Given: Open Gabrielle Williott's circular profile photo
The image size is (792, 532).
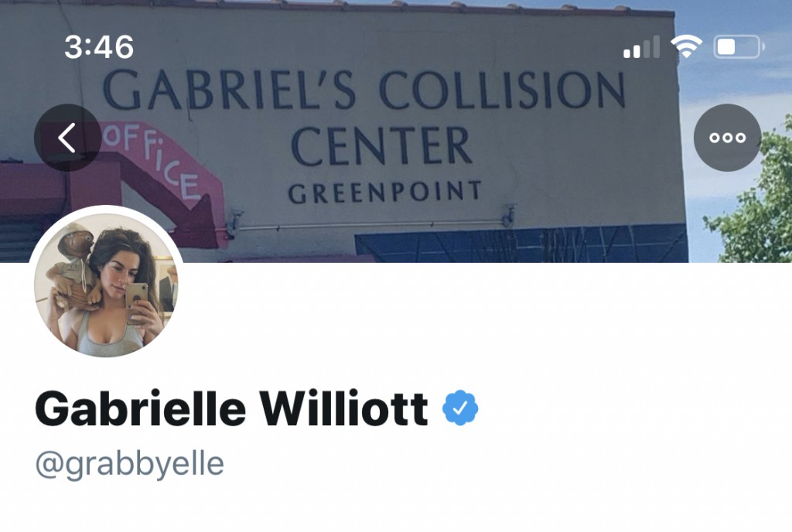Looking at the screenshot, I should click(x=106, y=283).
